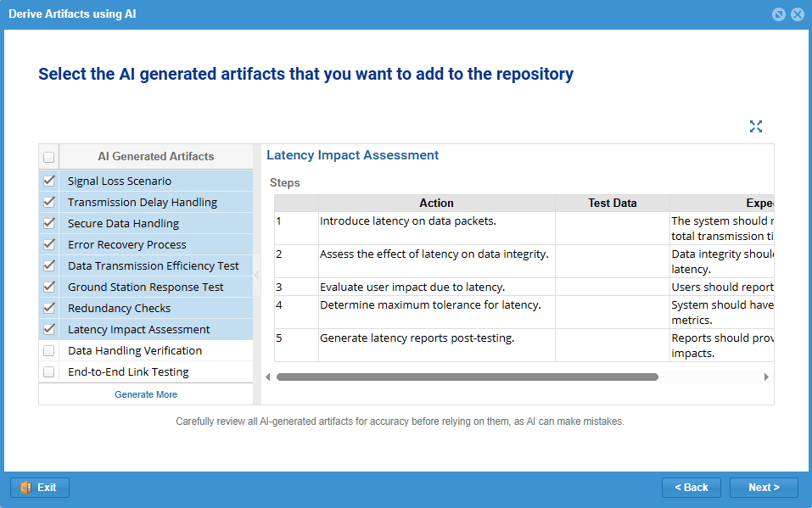Check Data Handling Verification checkbox
The height and width of the screenshot is (508, 812).
[49, 350]
